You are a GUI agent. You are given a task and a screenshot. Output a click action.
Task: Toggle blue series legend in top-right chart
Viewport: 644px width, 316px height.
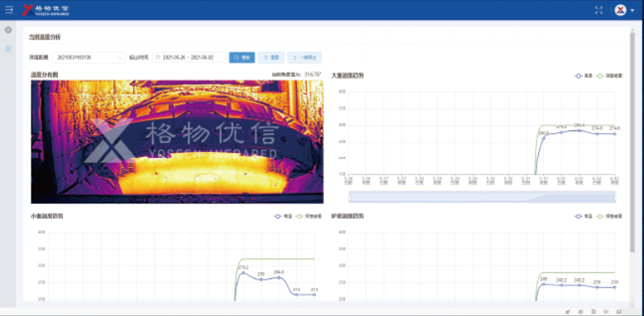click(582, 75)
